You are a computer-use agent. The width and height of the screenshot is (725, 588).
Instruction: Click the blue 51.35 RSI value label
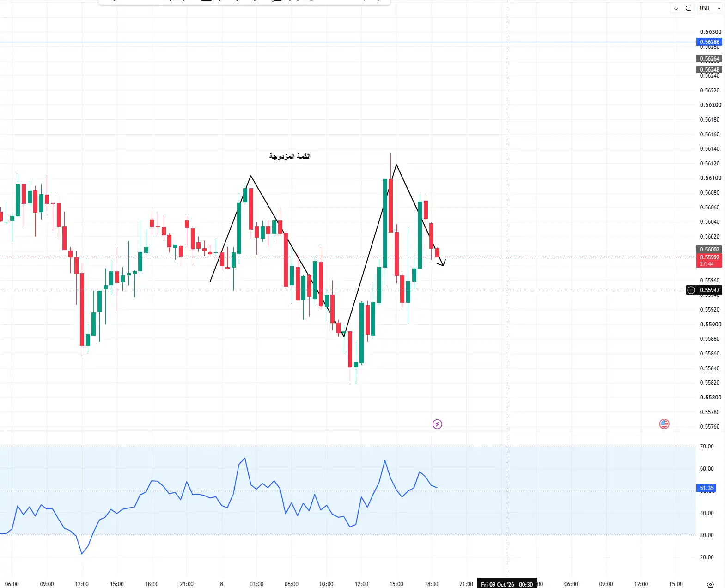pos(707,488)
